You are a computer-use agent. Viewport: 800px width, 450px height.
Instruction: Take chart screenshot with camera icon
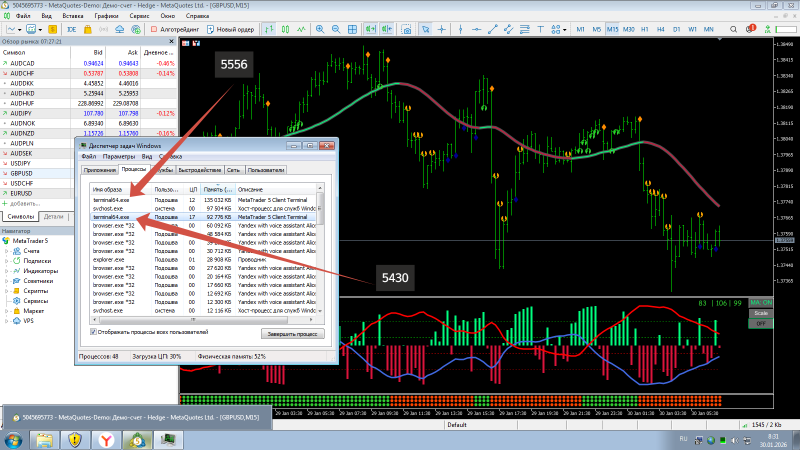(407, 30)
